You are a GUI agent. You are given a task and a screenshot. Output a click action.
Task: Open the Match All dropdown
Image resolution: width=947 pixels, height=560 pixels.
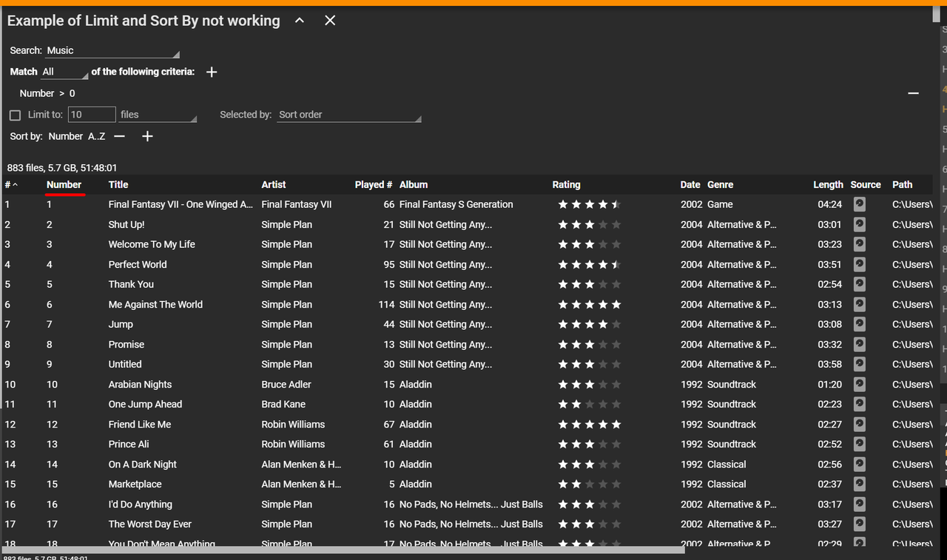(x=64, y=72)
